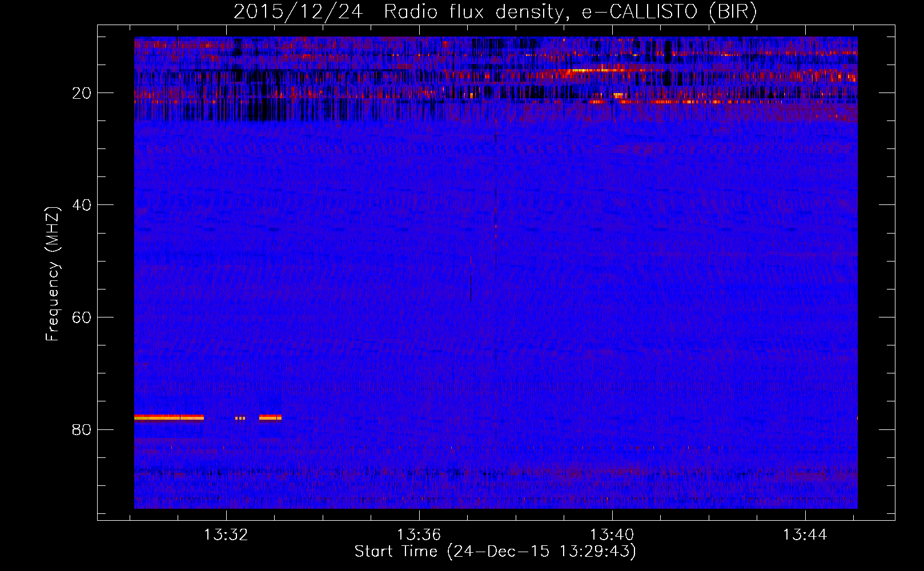Click the 13:36 time tick label
Image resolution: width=924 pixels, height=571 pixels.
419,534
